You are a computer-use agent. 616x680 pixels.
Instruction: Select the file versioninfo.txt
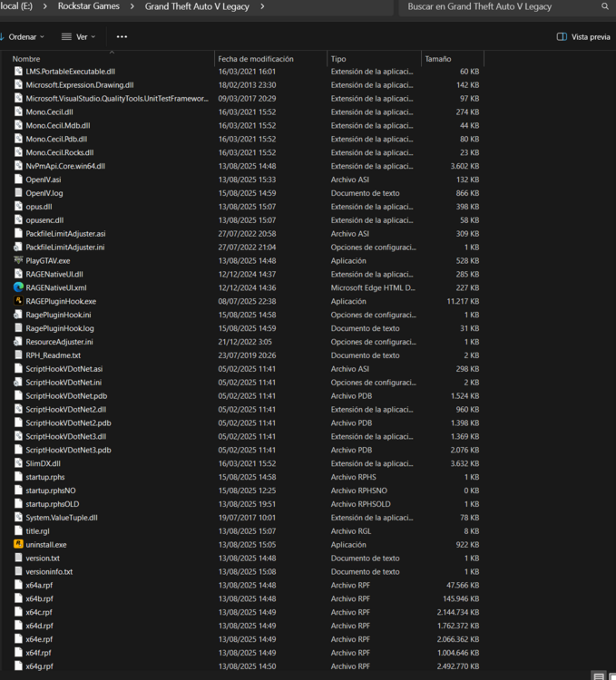click(x=49, y=571)
